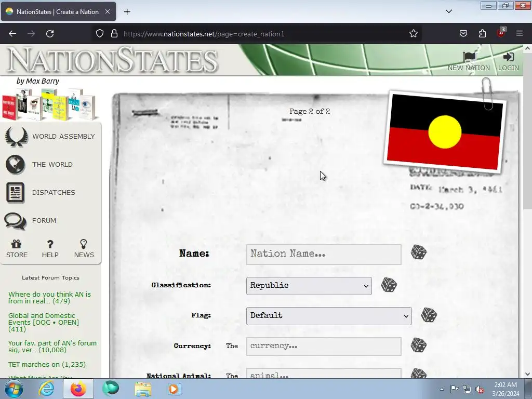Viewport: 532px width, 399px height.
Task: Click the dice beside the Currency field
Action: coord(418,345)
